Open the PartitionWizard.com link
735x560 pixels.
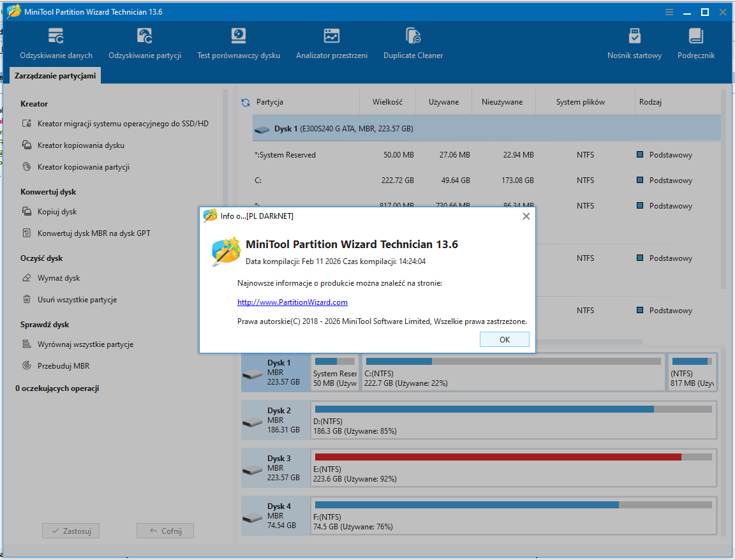[292, 302]
